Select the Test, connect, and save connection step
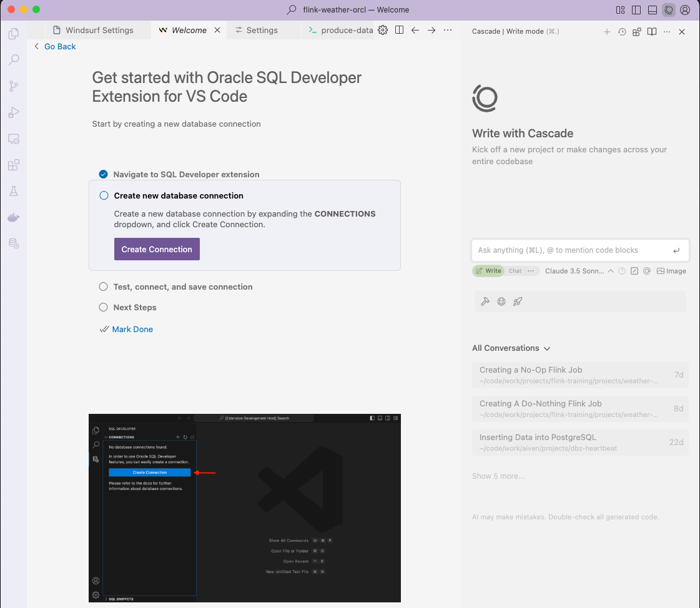 pos(183,287)
